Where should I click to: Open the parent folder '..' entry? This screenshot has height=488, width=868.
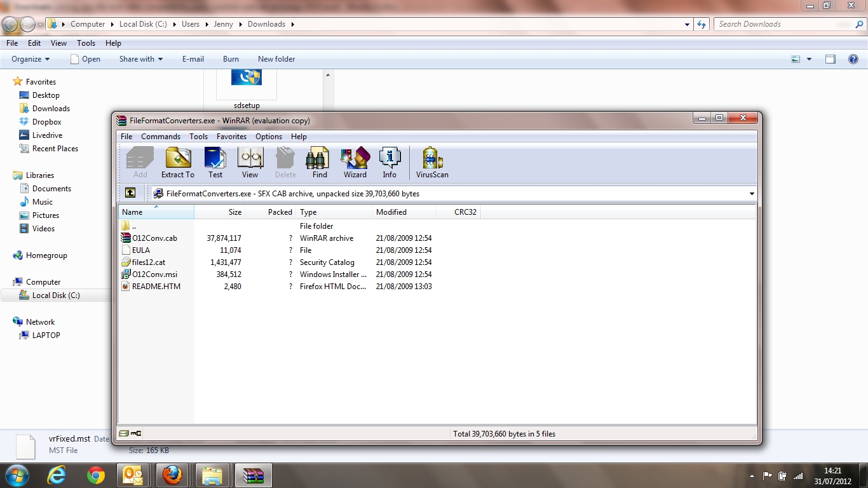[129, 226]
